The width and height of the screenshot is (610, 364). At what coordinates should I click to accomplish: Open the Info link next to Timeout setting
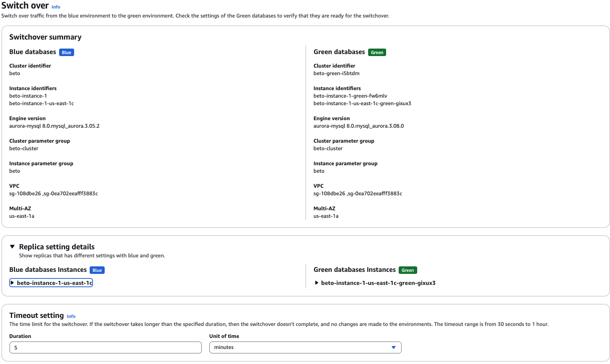[x=71, y=316]
